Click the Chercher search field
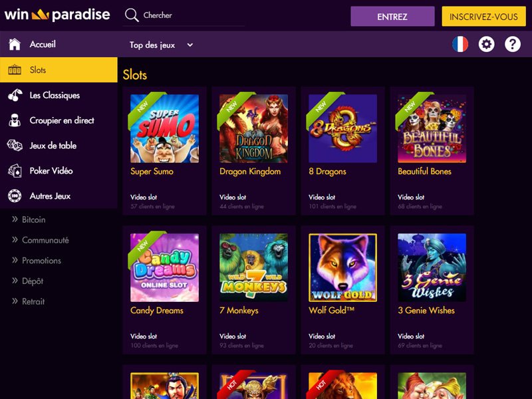 (184, 15)
